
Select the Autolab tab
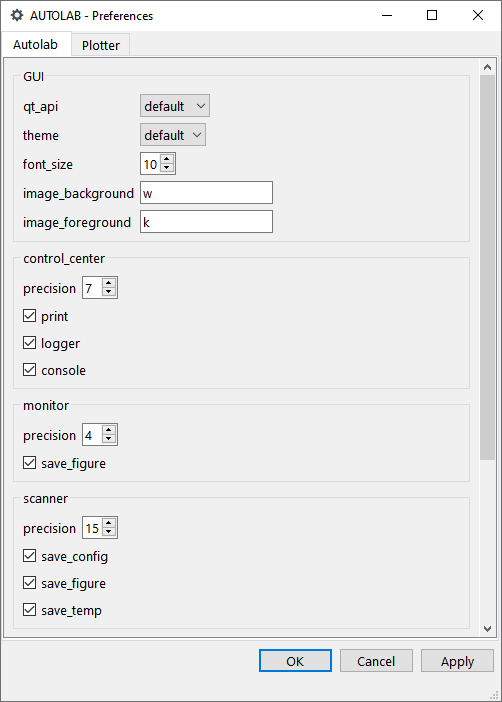[x=35, y=44]
